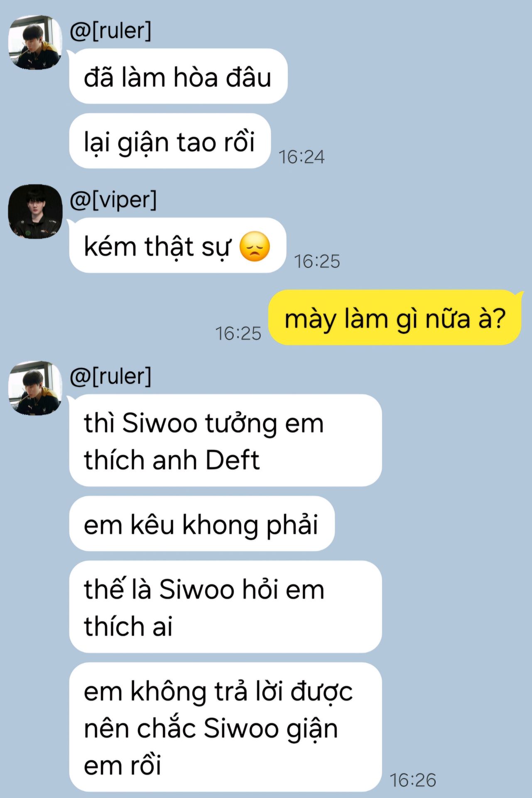Click the word "Deft" in ruler's message
Screen dimensions: 532x798
[233, 460]
